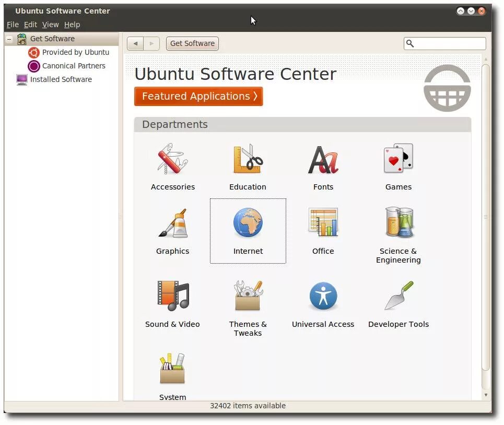
Task: Open the Science & Engineering beakers icon
Action: coord(399,222)
